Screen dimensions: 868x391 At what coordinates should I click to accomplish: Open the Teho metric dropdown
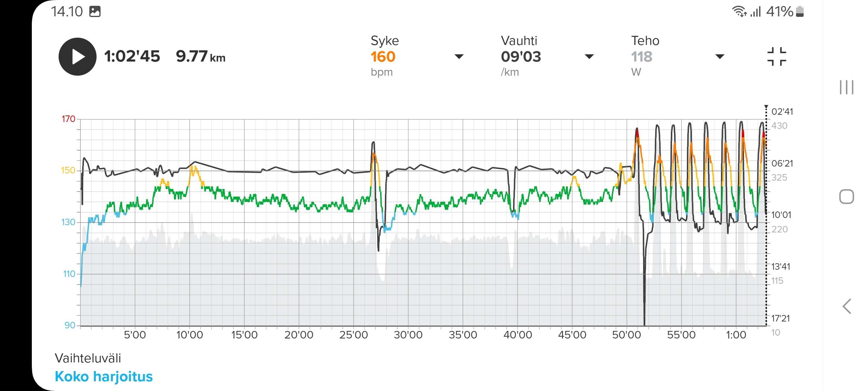pos(720,56)
